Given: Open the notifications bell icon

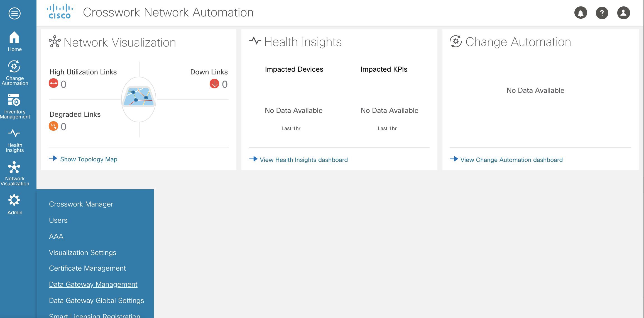Looking at the screenshot, I should coord(581,13).
